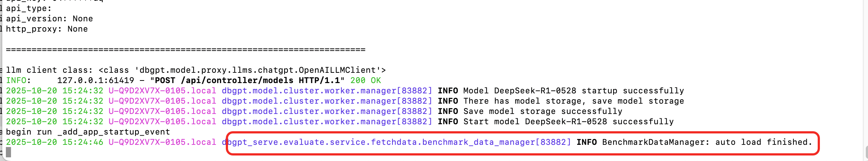The image size is (868, 161).
Task: Click the scrollbar on the terminal's right edge
Action: (x=866, y=151)
